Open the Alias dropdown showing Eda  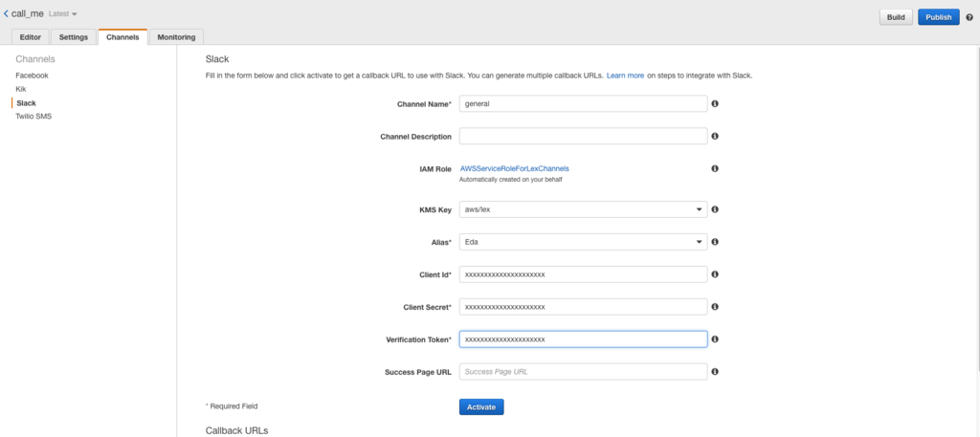click(x=583, y=242)
